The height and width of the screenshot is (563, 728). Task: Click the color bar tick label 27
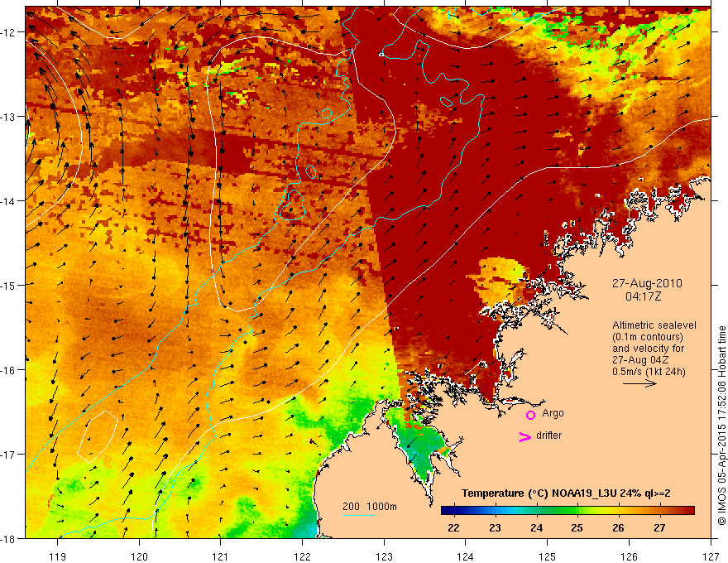pyautogui.click(x=659, y=527)
